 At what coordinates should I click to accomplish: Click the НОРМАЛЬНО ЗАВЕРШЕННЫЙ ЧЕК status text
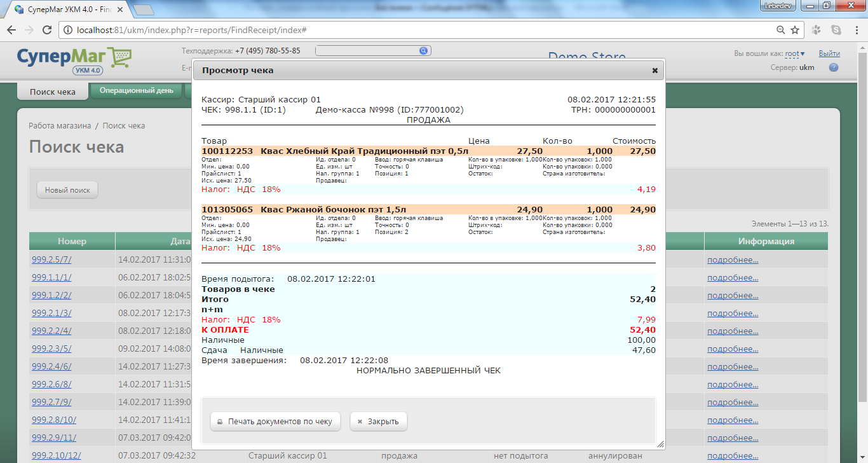(x=428, y=370)
